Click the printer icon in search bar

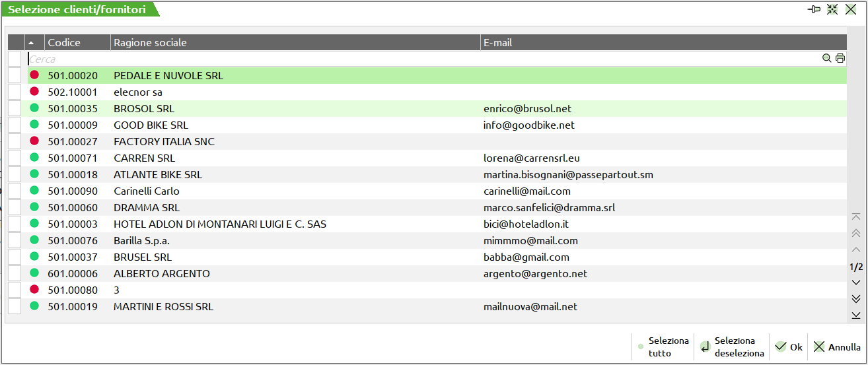coord(840,59)
